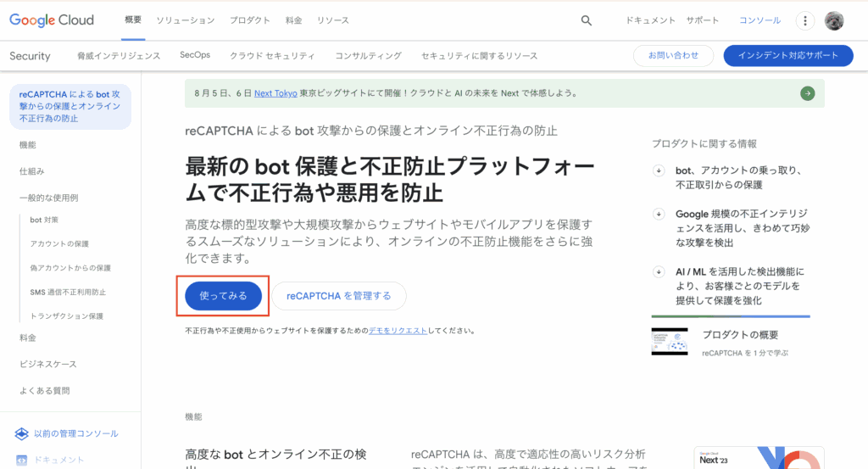The width and height of the screenshot is (868, 469).
Task: Select アカウントの保護 in the sidebar
Action: [59, 243]
